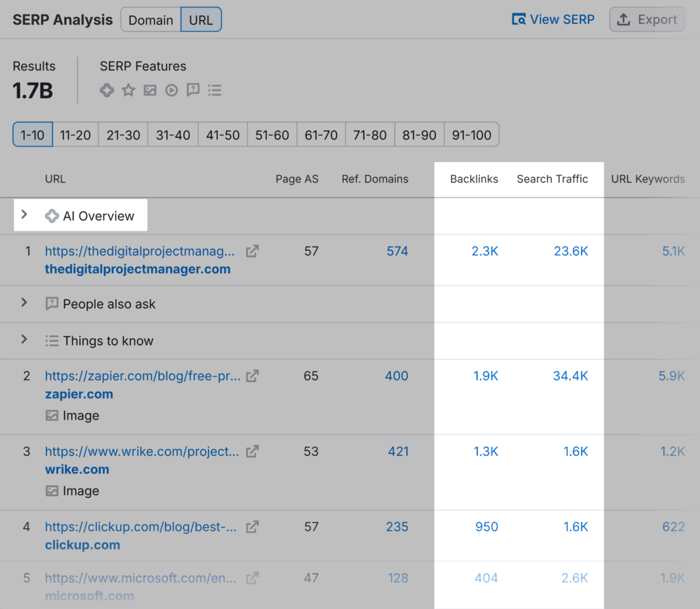Click the Export button

coord(647,19)
